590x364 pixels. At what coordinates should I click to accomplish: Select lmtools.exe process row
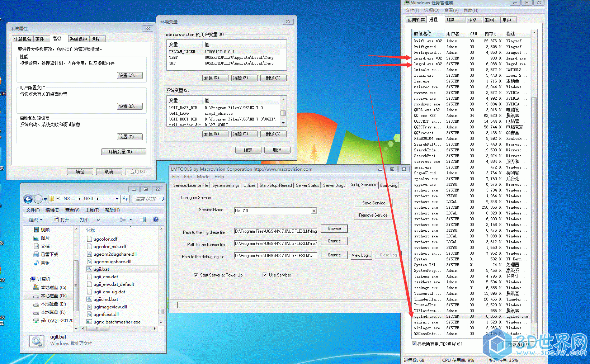coord(471,70)
